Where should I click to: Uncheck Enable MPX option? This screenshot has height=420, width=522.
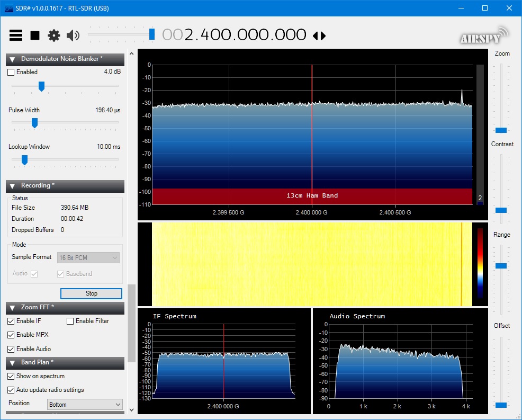[x=11, y=335]
